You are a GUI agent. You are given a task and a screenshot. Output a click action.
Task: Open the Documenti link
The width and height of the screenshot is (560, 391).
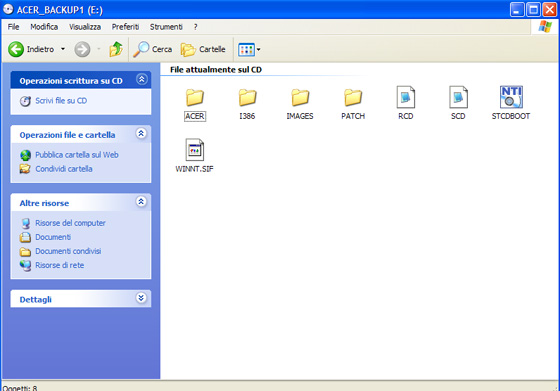(x=53, y=237)
